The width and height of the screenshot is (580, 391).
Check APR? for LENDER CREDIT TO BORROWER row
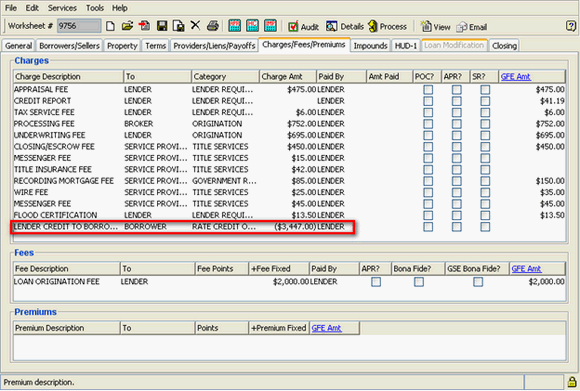[457, 227]
